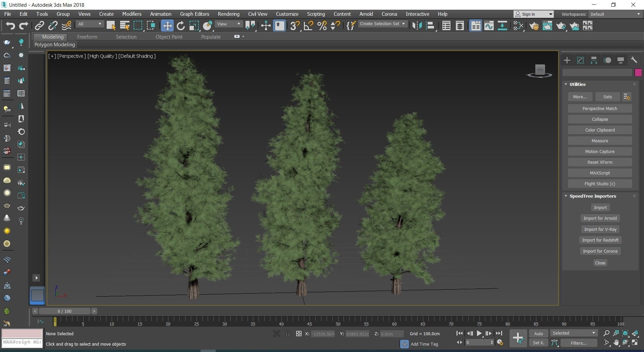Open the Schematic View icon
This screenshot has width=644, height=352.
(x=502, y=26)
